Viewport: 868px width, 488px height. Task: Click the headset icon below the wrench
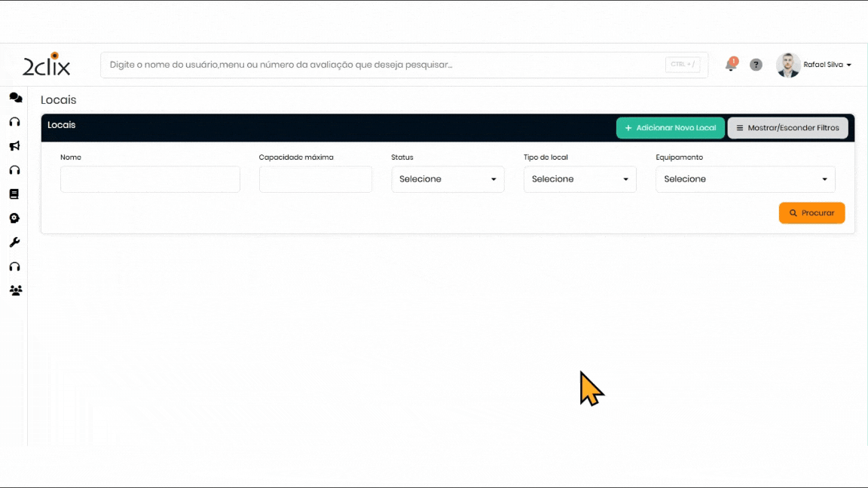(14, 267)
